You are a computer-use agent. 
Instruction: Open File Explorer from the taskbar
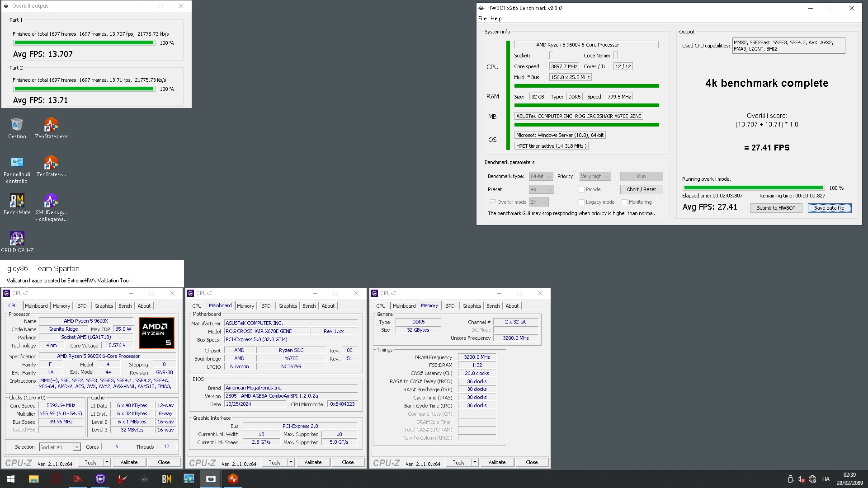point(33,479)
